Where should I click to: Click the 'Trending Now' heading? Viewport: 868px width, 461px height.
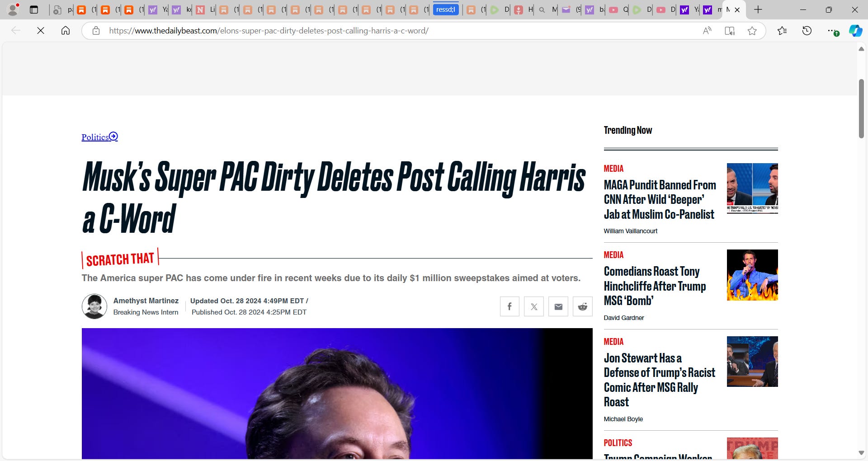[x=628, y=130]
